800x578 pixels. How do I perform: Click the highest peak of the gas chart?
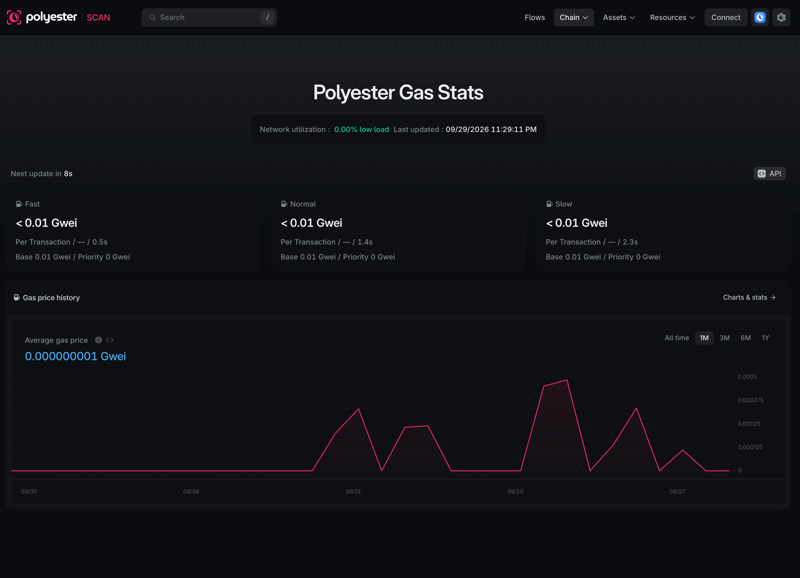tap(567, 380)
